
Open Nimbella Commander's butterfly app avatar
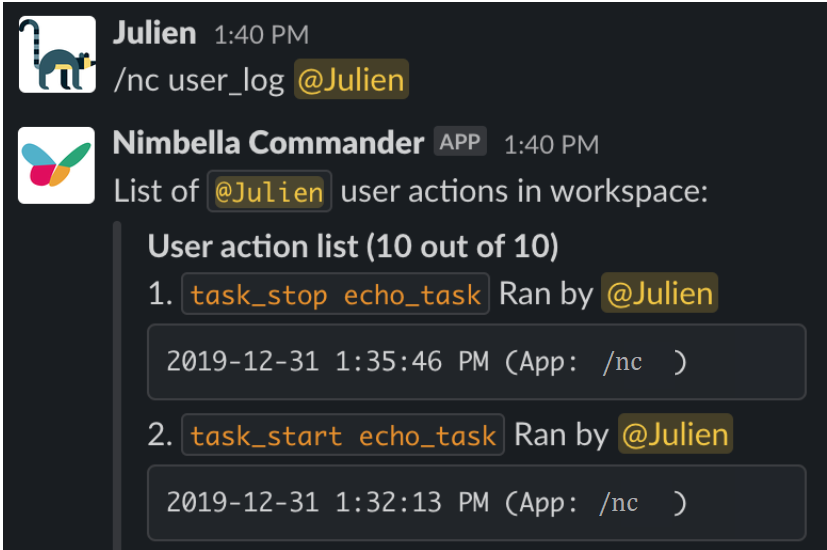point(57,165)
